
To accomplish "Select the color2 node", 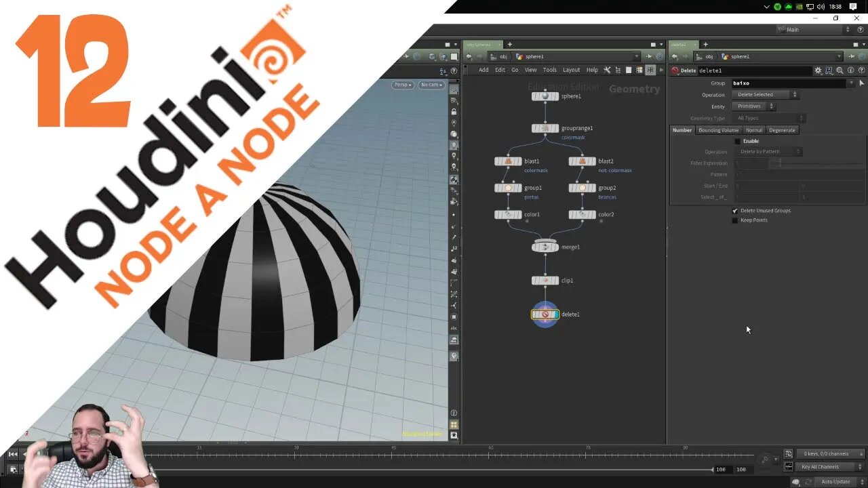I will tap(582, 214).
